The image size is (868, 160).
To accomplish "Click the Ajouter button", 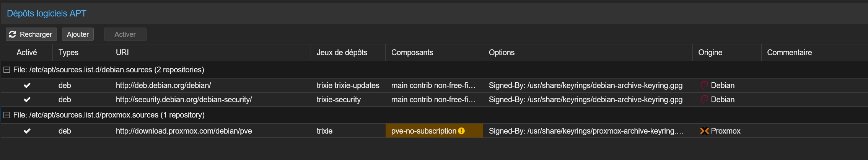I will tap(78, 34).
